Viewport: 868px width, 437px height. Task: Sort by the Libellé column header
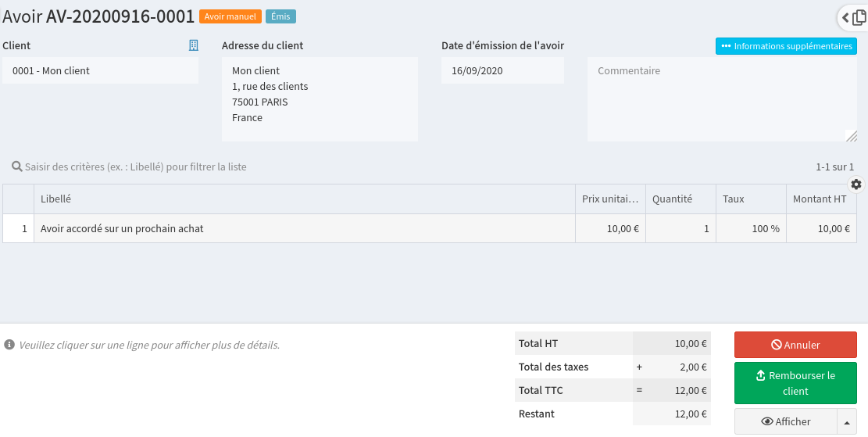[x=305, y=199]
